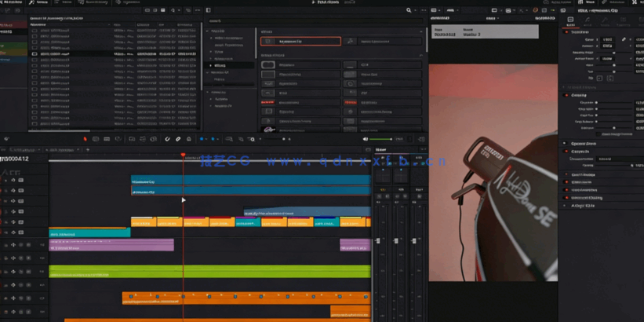Toggle the magnet Snapping icon
Viewport: 644px width, 322px height.
point(168,139)
